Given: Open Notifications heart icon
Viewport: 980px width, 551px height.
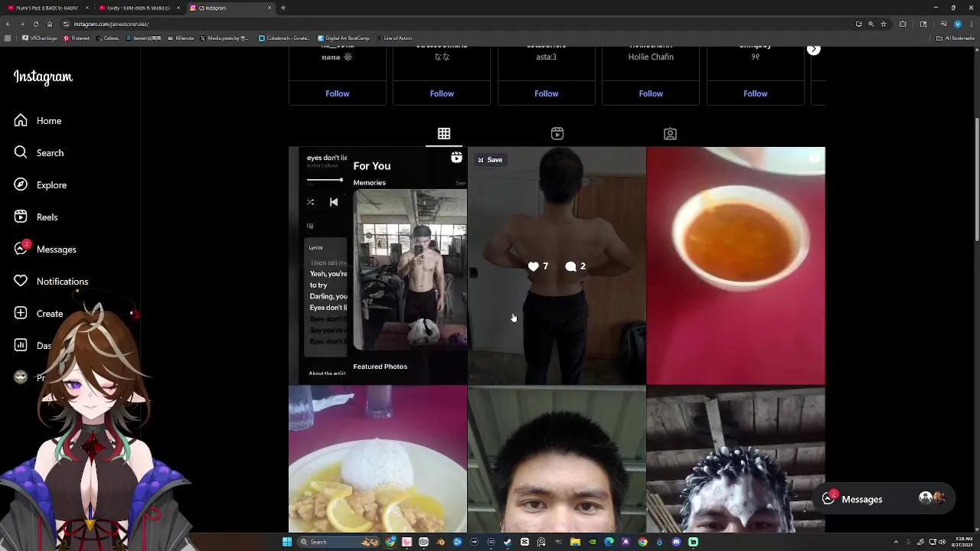Looking at the screenshot, I should (21, 282).
